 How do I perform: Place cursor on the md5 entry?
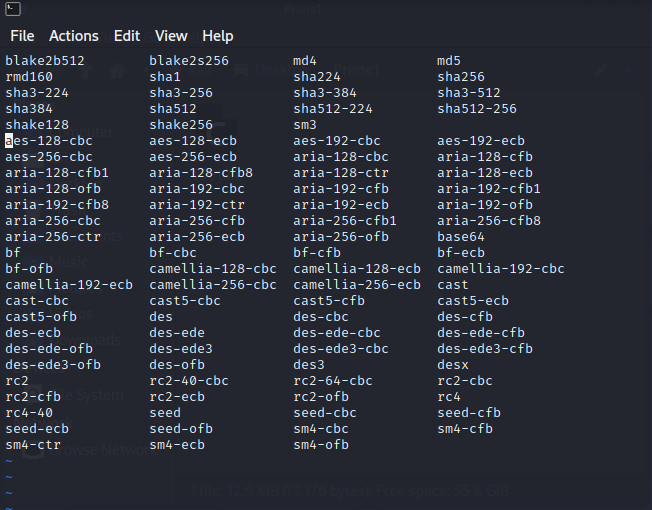[449, 61]
